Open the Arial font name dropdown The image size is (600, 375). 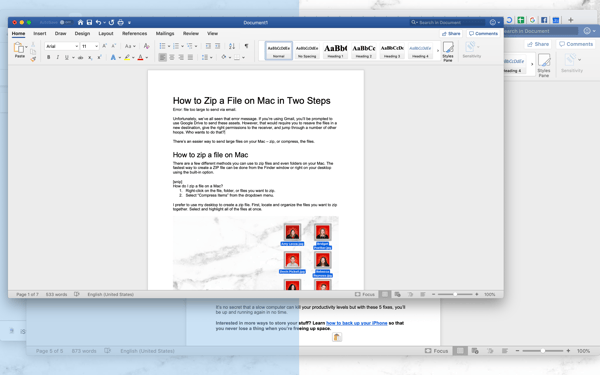pos(62,46)
